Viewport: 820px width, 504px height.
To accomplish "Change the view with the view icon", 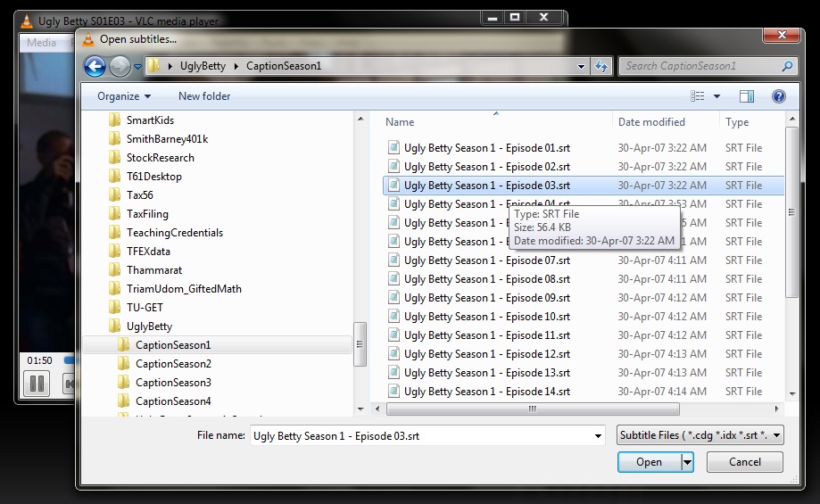I will click(697, 96).
